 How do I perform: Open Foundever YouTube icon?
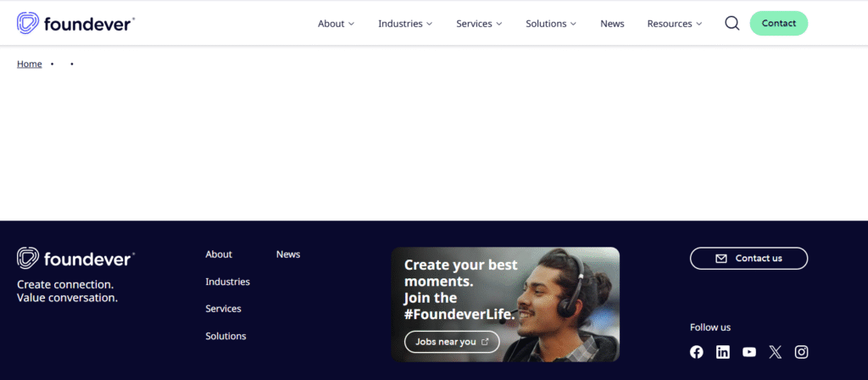point(749,352)
